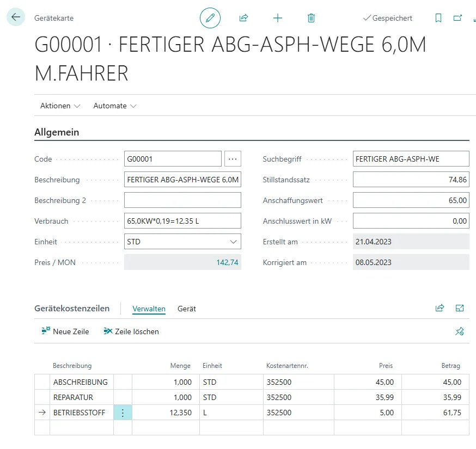Click the share icon in header
The height and width of the screenshot is (449, 476).
(243, 18)
